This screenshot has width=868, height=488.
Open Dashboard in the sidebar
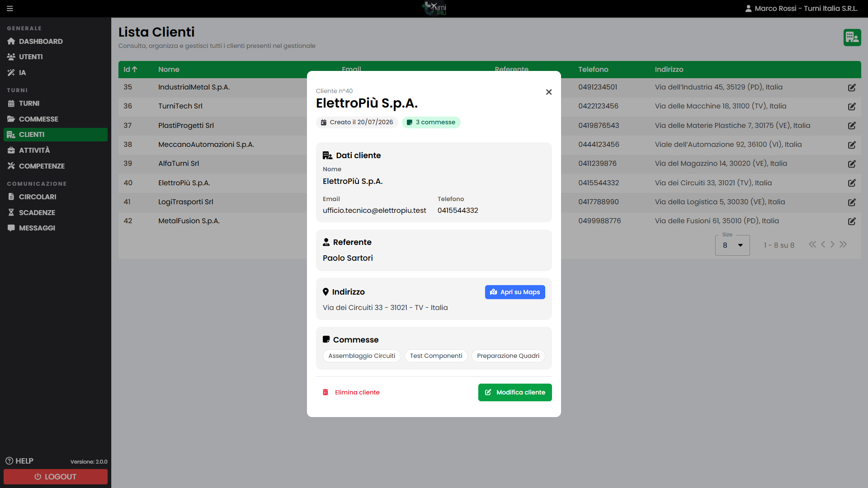[x=56, y=42]
